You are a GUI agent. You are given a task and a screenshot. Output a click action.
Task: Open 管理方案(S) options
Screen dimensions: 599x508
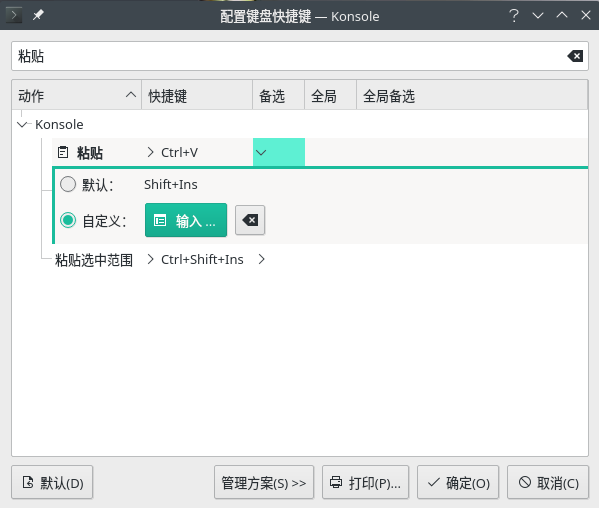(x=264, y=482)
